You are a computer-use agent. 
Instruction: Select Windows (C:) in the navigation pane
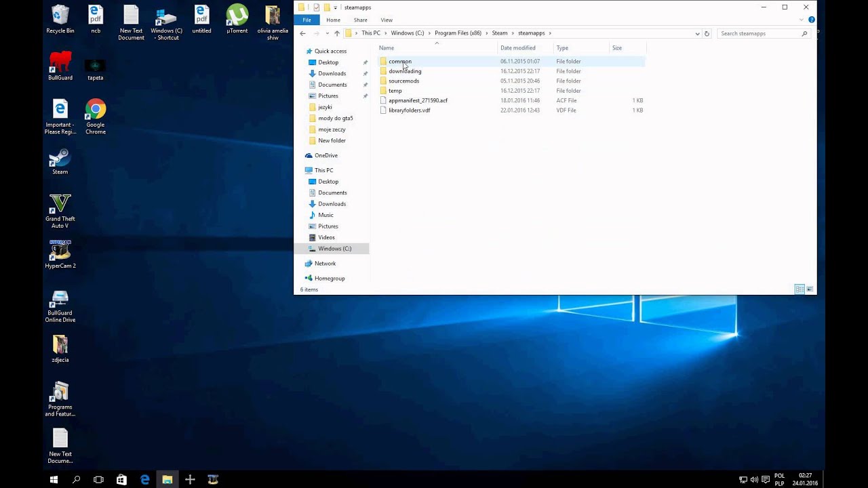tap(334, 249)
